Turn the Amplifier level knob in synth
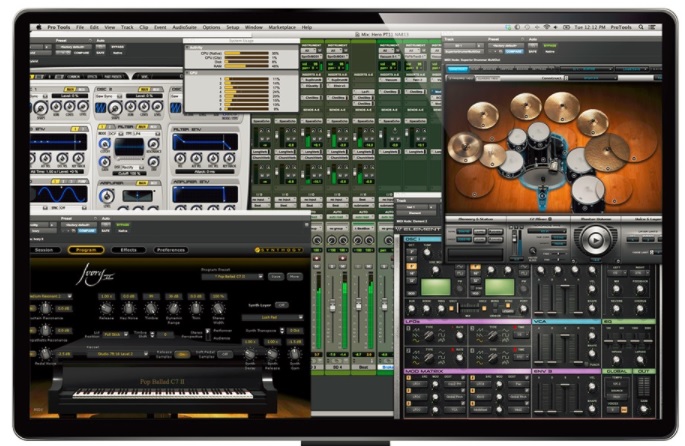The height and width of the screenshot is (446, 685). click(106, 196)
